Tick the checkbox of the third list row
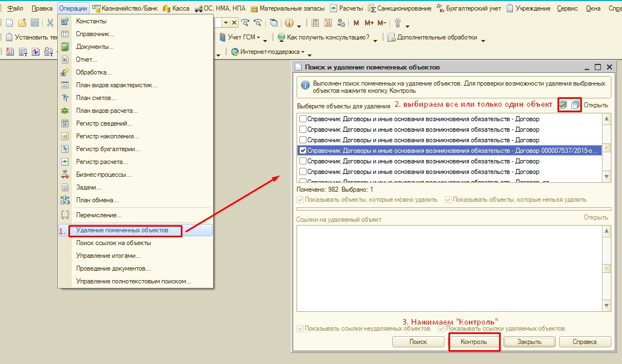The image size is (622, 364). click(303, 140)
